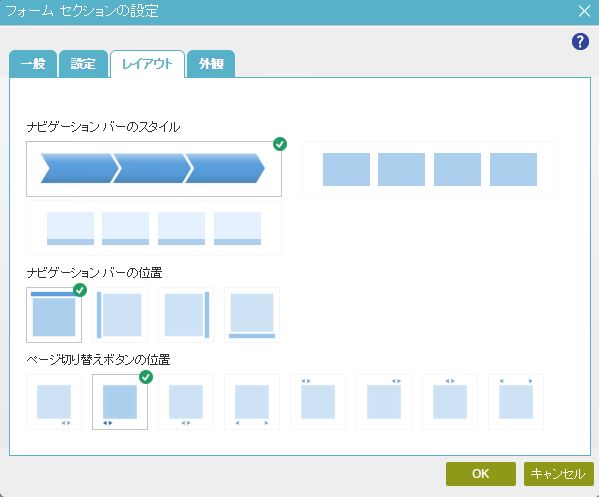Confirm settings with the OK button

pos(481,474)
